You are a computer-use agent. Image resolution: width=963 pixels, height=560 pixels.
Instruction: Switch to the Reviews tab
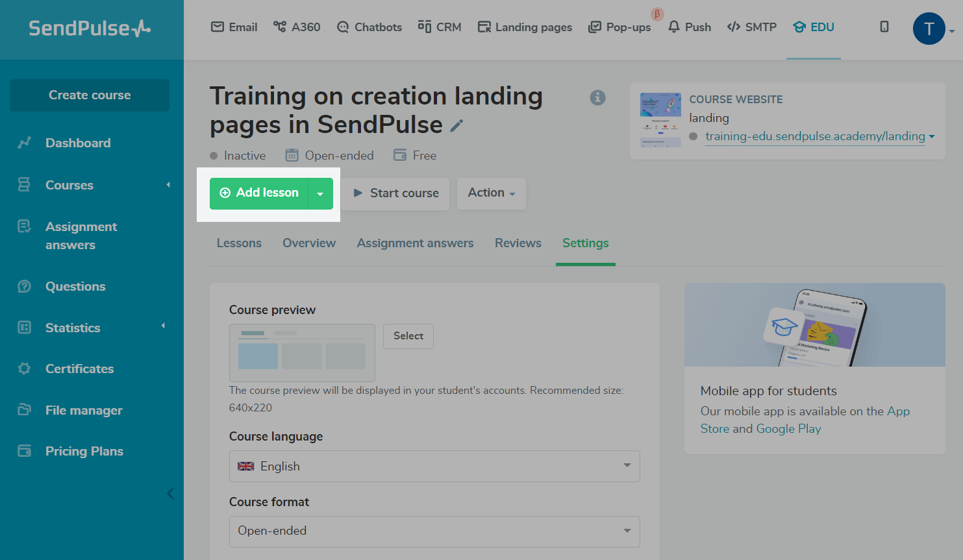click(518, 243)
